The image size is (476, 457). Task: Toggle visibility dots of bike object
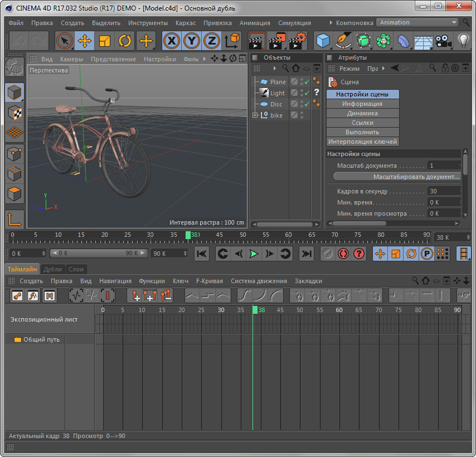coord(302,115)
